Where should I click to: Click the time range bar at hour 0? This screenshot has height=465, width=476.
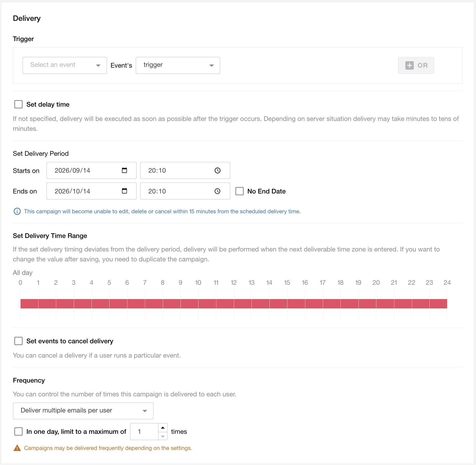tap(29, 304)
